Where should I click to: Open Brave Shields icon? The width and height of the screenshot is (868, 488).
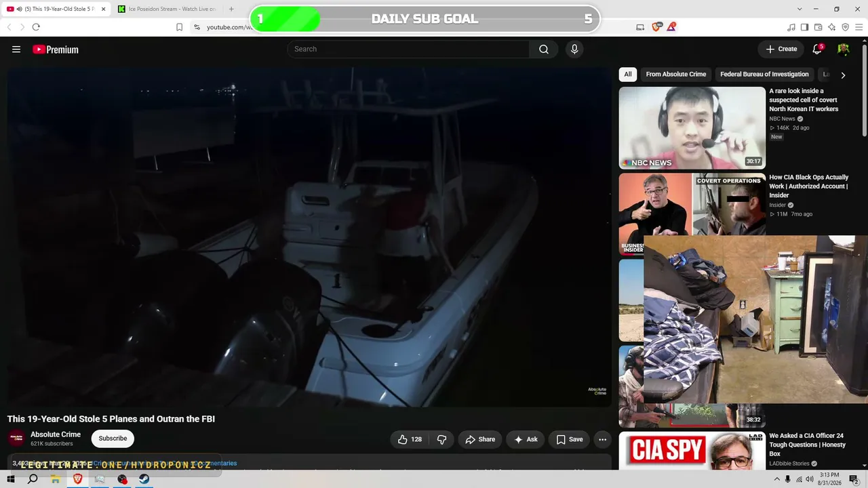pyautogui.click(x=656, y=27)
